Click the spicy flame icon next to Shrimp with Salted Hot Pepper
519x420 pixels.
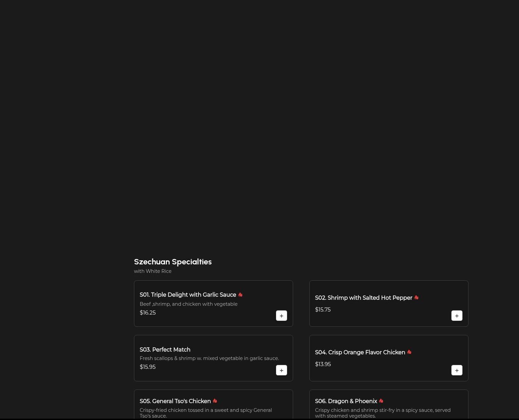[417, 298]
